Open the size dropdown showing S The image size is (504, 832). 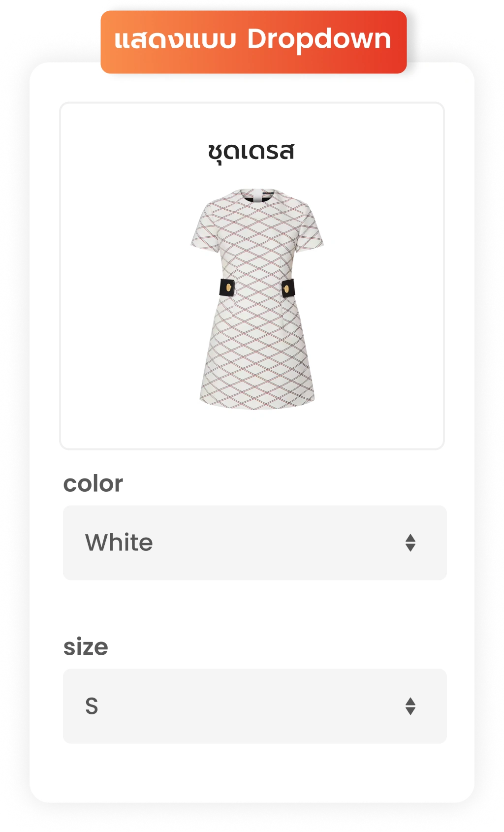[255, 706]
